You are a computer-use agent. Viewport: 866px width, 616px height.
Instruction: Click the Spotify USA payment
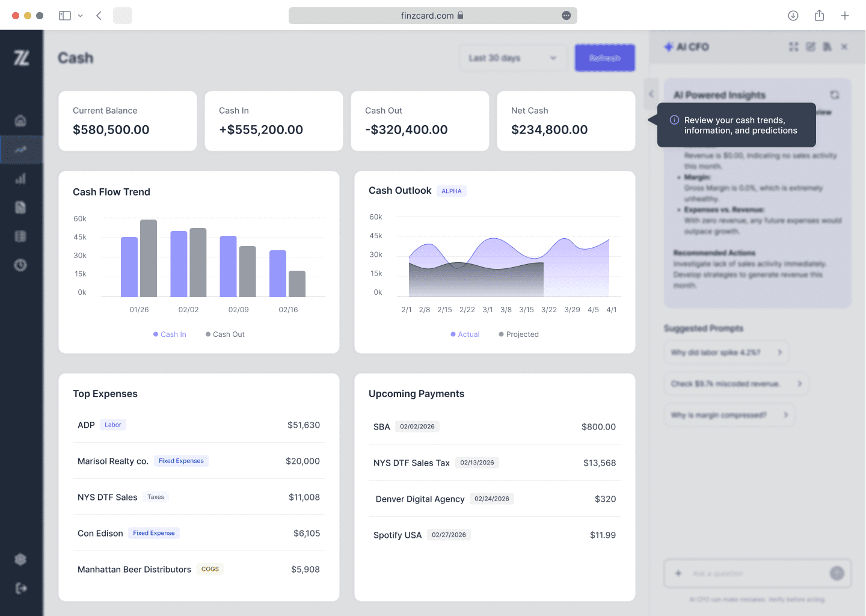[x=495, y=535]
